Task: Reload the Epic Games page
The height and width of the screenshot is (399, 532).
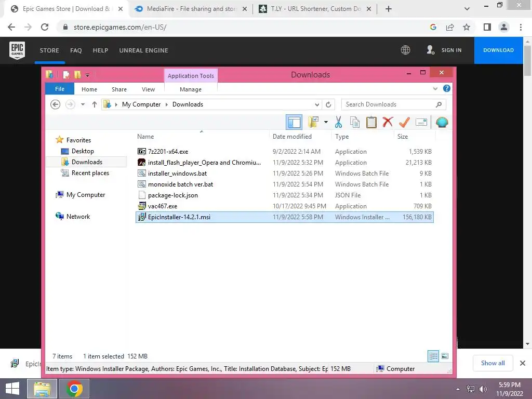Action: 45,27
